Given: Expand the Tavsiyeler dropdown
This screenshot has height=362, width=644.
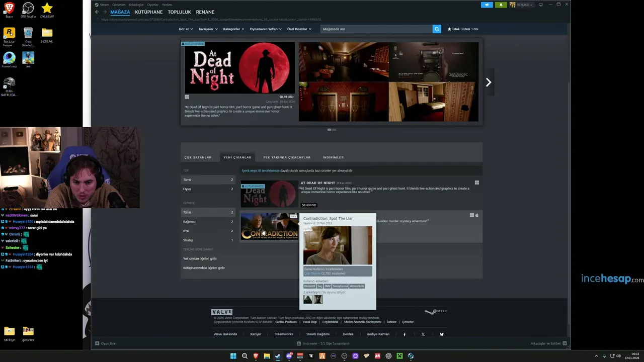Looking at the screenshot, I should pyautogui.click(x=208, y=29).
